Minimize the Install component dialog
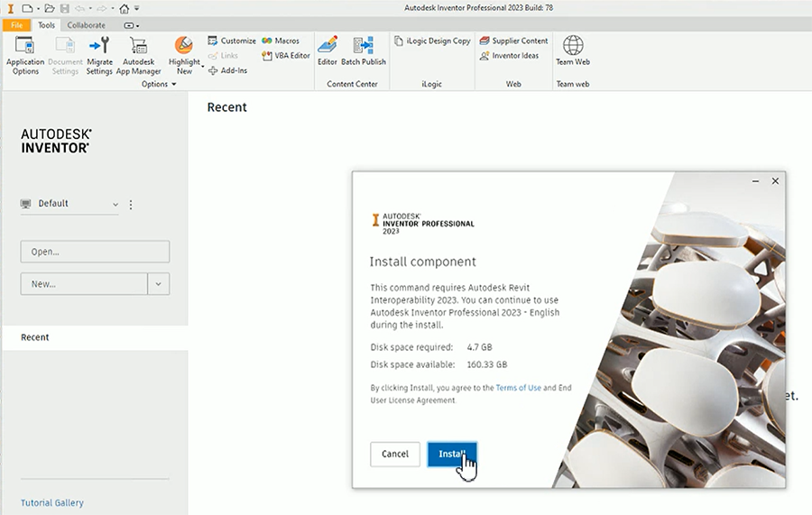The width and height of the screenshot is (812, 515). (x=755, y=181)
